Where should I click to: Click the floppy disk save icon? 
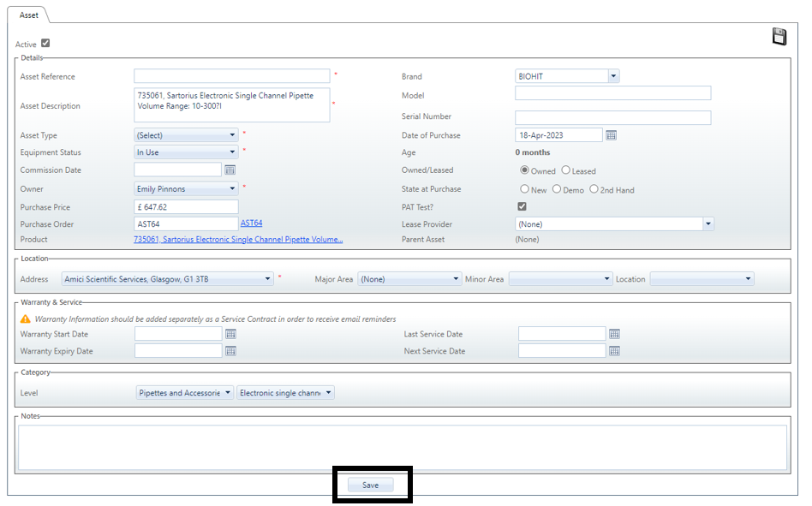pyautogui.click(x=779, y=37)
